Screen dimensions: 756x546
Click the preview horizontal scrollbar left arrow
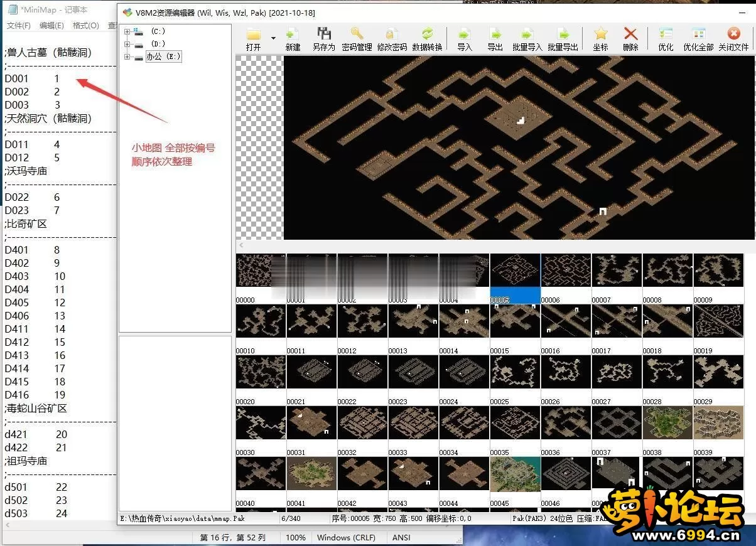[x=241, y=245]
